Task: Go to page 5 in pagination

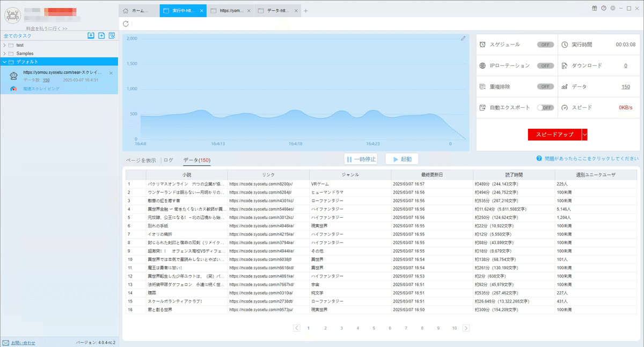Action: coord(374,328)
